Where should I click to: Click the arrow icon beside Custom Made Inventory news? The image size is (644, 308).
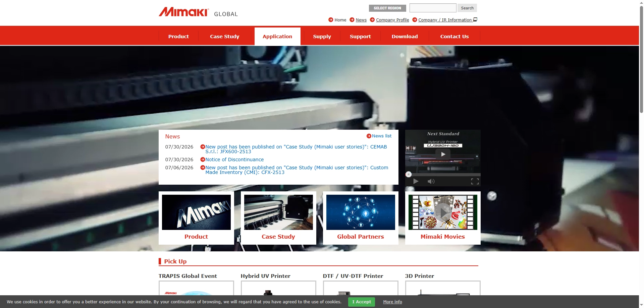pyautogui.click(x=203, y=168)
